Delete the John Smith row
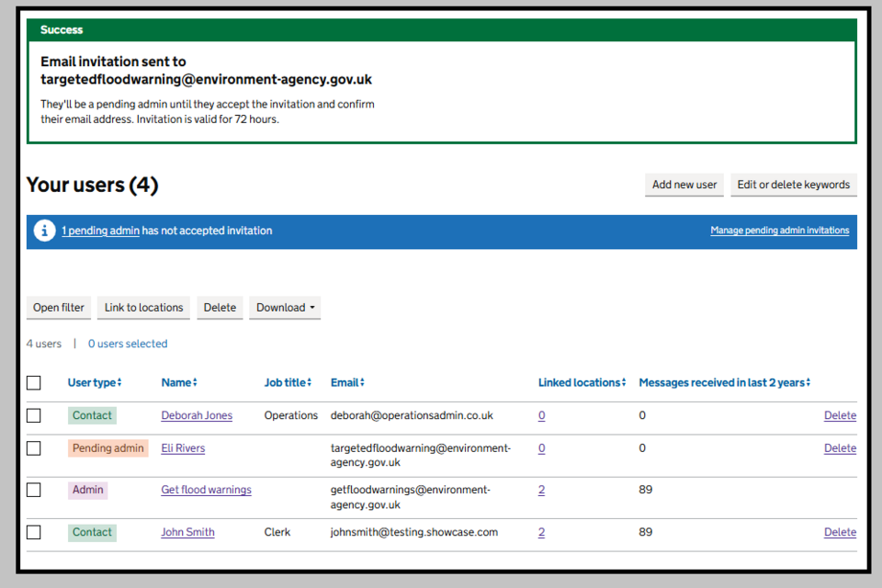The height and width of the screenshot is (588, 882). (840, 532)
